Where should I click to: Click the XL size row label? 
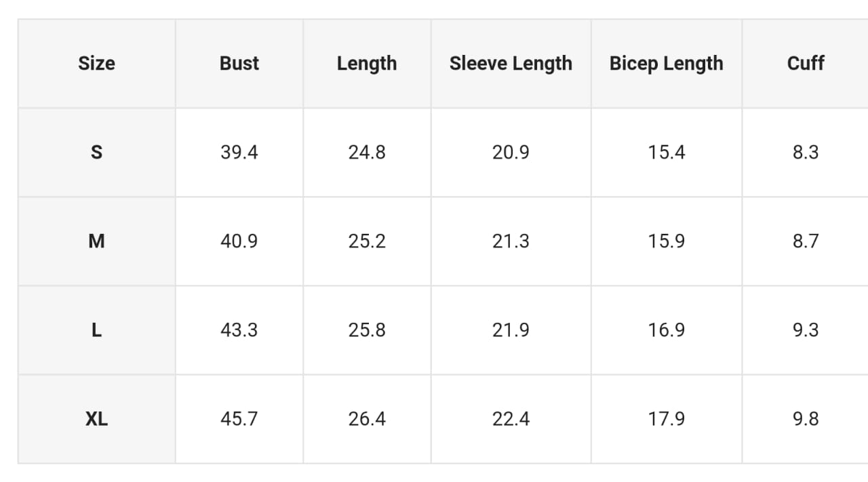[96, 419]
